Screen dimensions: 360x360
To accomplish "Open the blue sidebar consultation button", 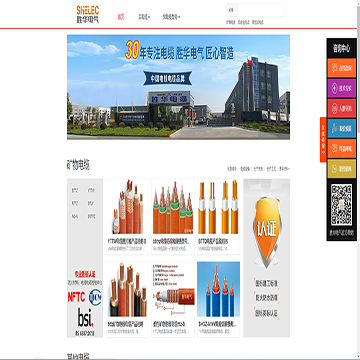I will [342, 128].
